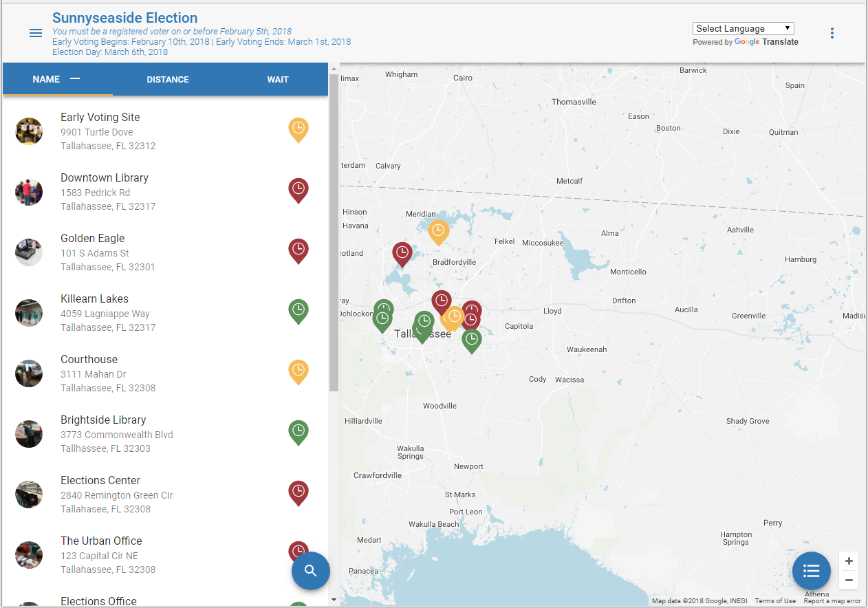Click red wait icon for Elections Center
The width and height of the screenshot is (868, 608).
[299, 492]
